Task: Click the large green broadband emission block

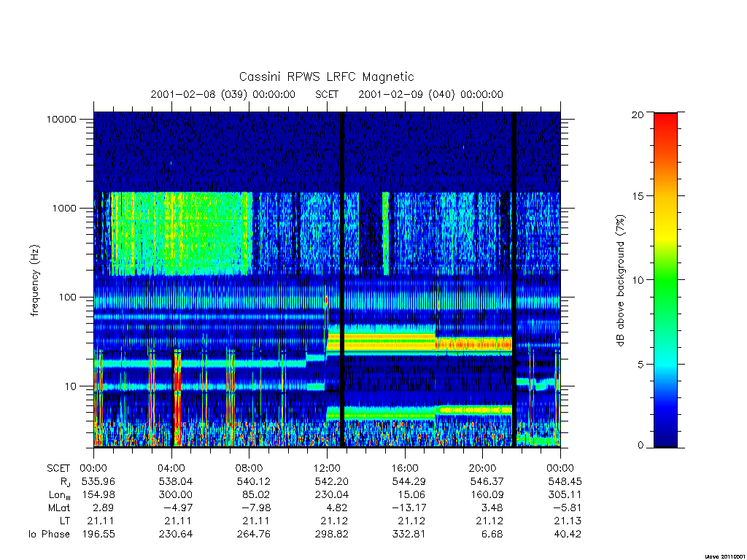Action: [x=181, y=233]
